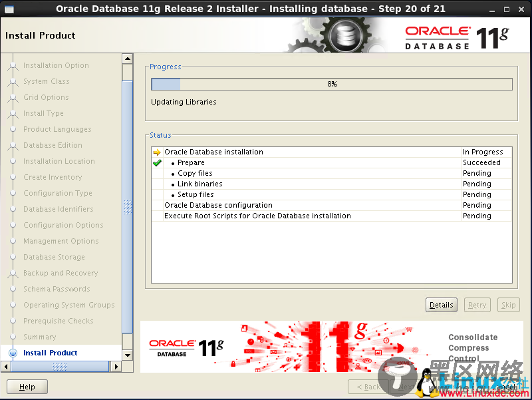
Task: Click the Back button
Action: [368, 387]
